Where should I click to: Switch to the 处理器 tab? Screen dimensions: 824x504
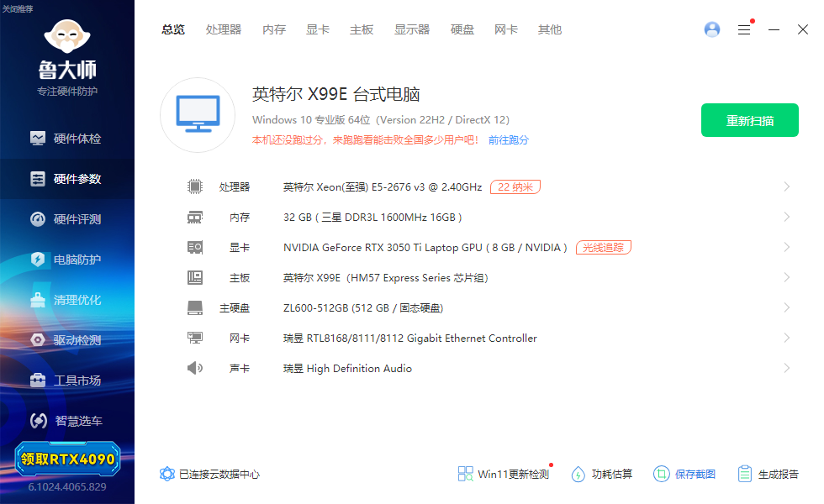tap(224, 29)
